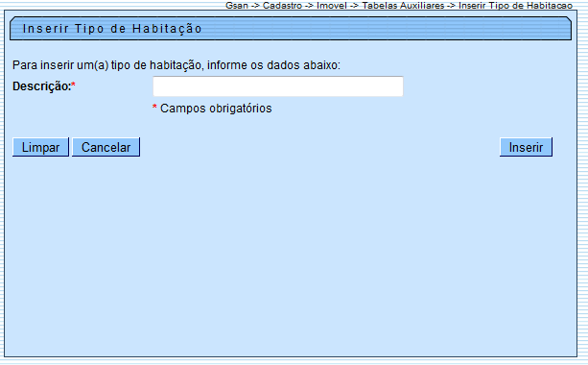Open Tabelas Auxiliares breadcrumb entry
The height and width of the screenshot is (365, 588).
coord(403,6)
